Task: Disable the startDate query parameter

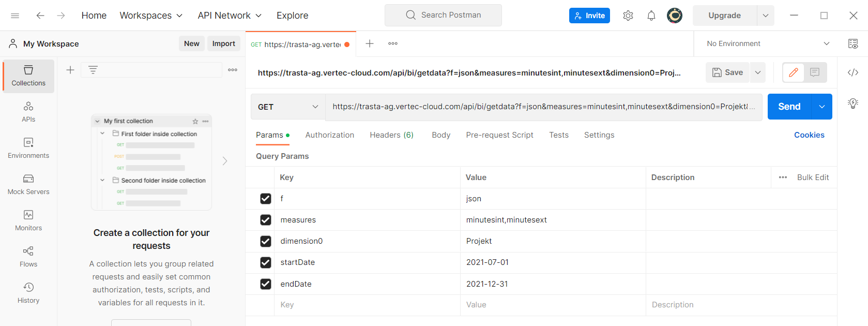Action: 266,262
